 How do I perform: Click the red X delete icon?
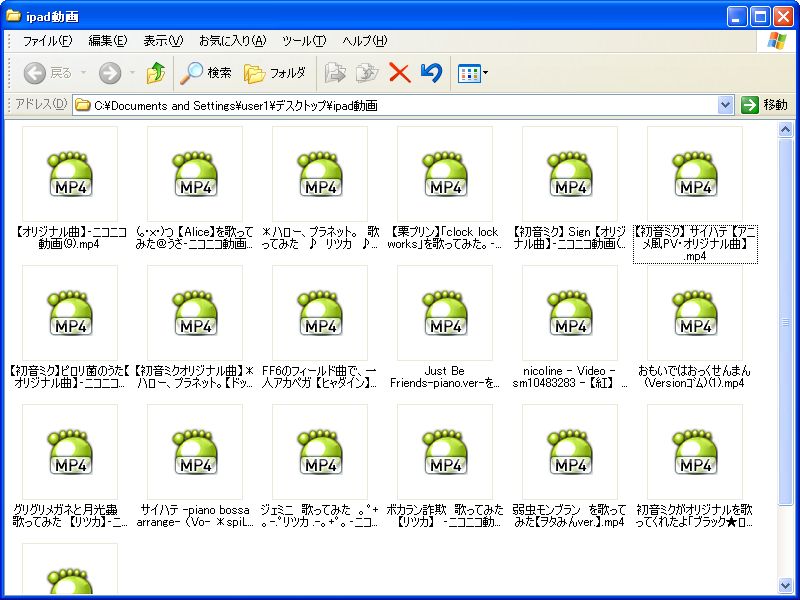tap(399, 73)
